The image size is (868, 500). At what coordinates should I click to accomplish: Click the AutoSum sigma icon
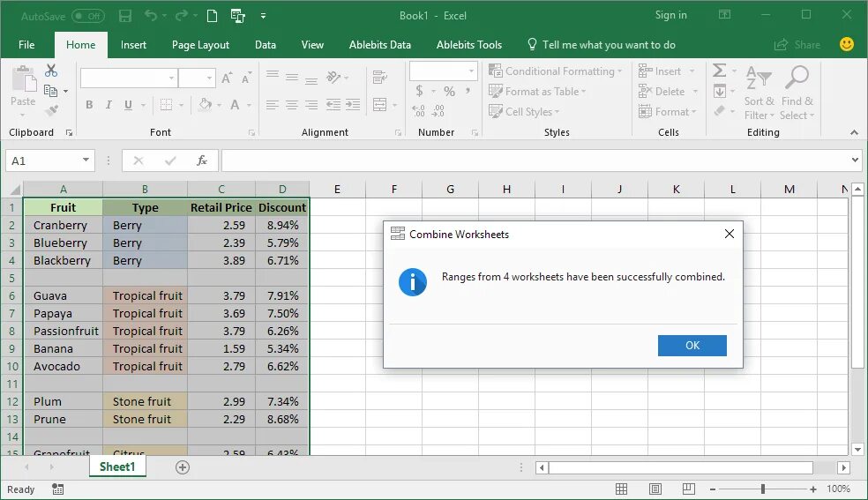pos(719,71)
